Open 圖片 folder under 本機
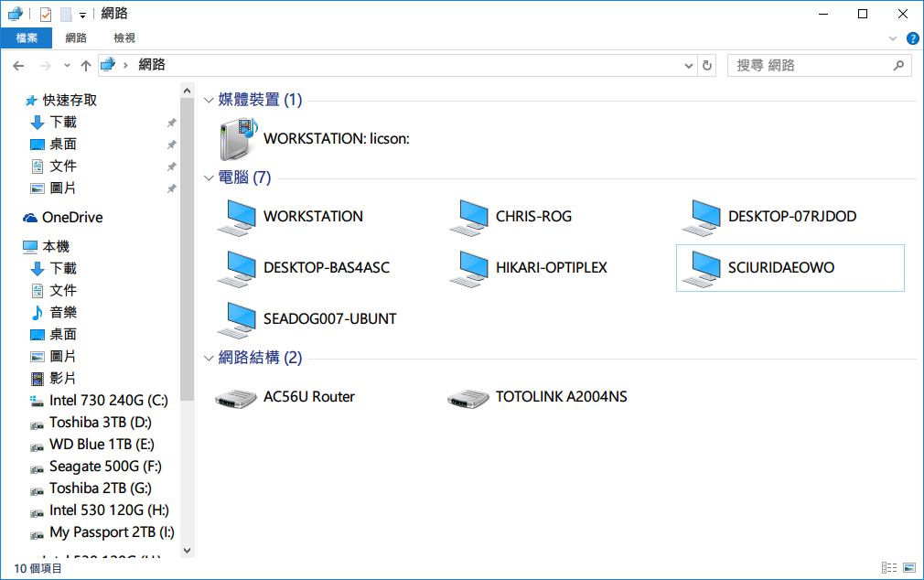 click(53, 357)
